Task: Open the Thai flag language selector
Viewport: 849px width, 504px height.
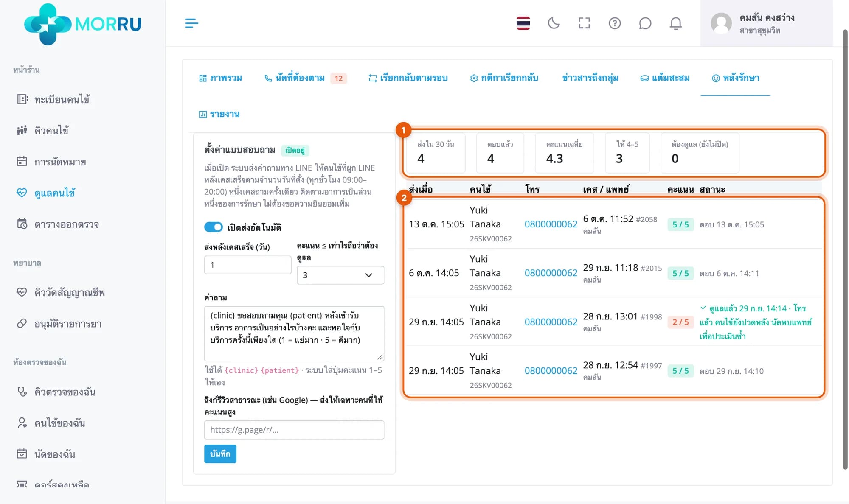Action: click(523, 23)
